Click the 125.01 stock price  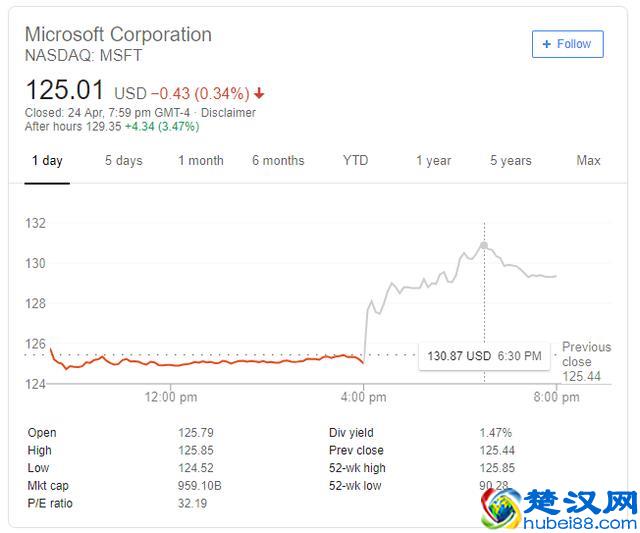65,91
